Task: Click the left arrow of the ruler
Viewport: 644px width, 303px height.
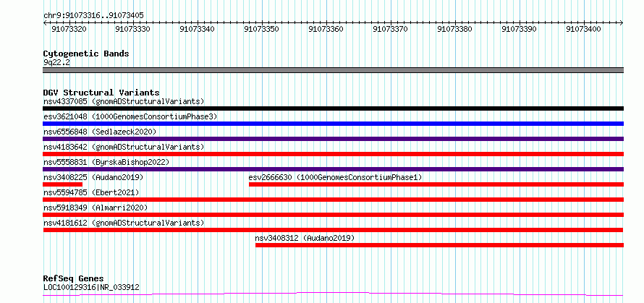Action: 45,23
